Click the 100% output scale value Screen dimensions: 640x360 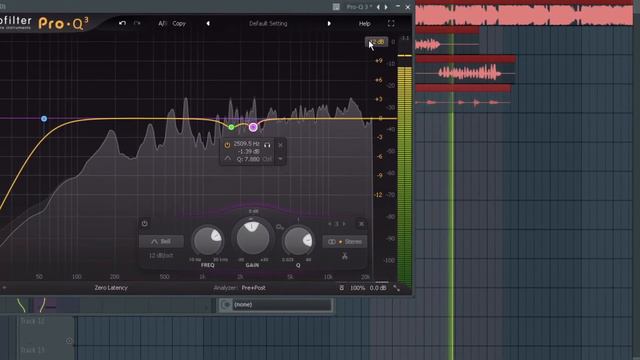pyautogui.click(x=358, y=288)
